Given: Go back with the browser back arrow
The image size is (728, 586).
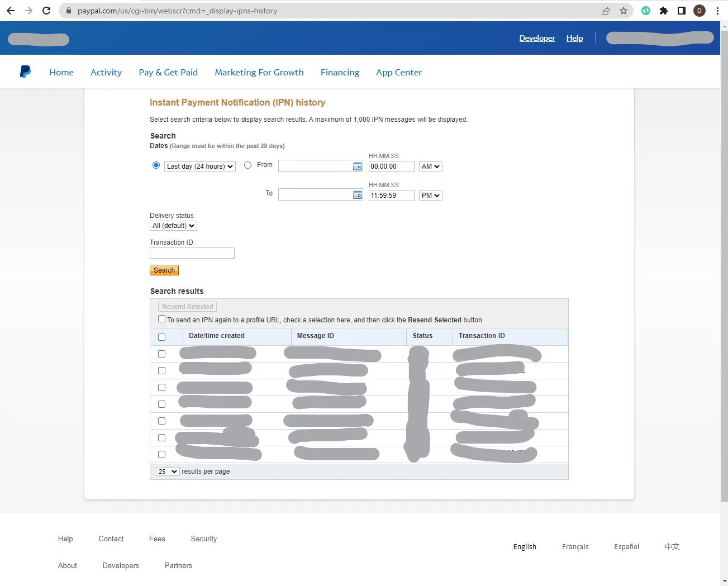Looking at the screenshot, I should coord(11,11).
